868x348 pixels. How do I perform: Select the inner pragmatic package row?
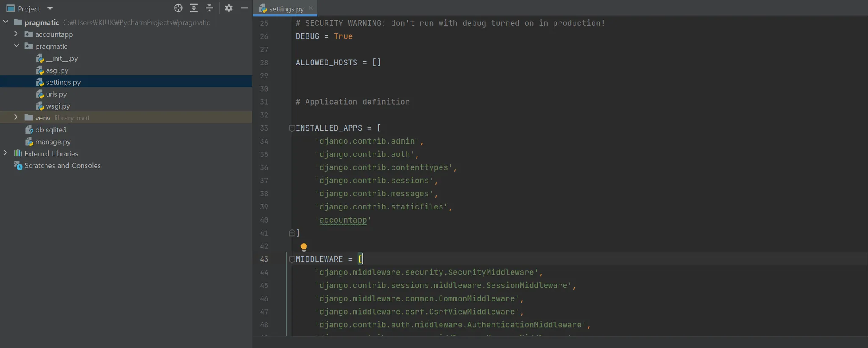(126, 46)
